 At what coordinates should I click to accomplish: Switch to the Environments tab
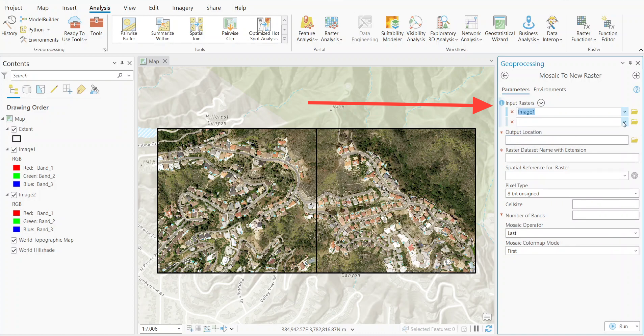tap(549, 90)
